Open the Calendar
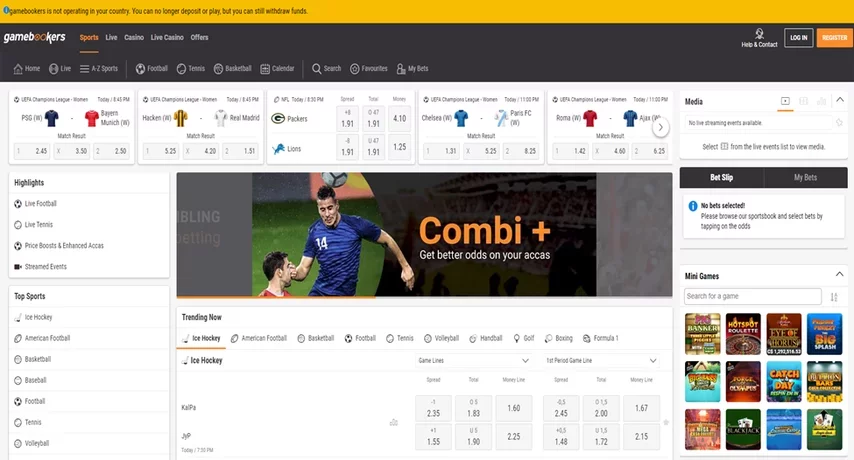Viewport: 854px width, 460px height. coord(277,69)
